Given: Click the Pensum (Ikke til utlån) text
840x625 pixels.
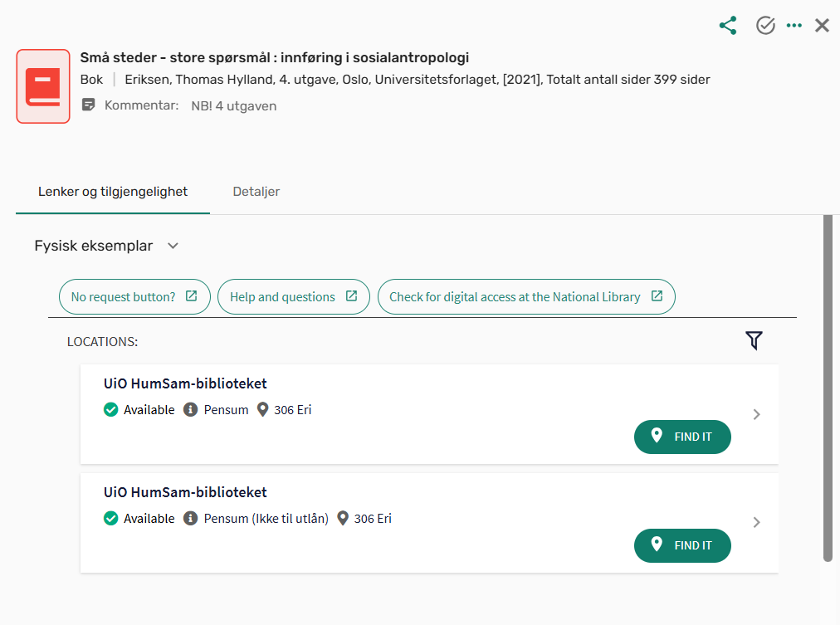Looking at the screenshot, I should pyautogui.click(x=266, y=519).
